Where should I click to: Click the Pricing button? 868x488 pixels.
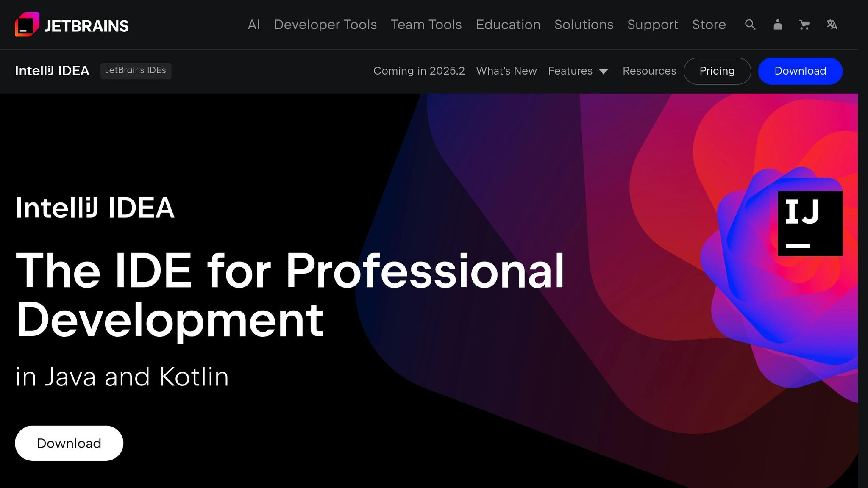tap(717, 71)
